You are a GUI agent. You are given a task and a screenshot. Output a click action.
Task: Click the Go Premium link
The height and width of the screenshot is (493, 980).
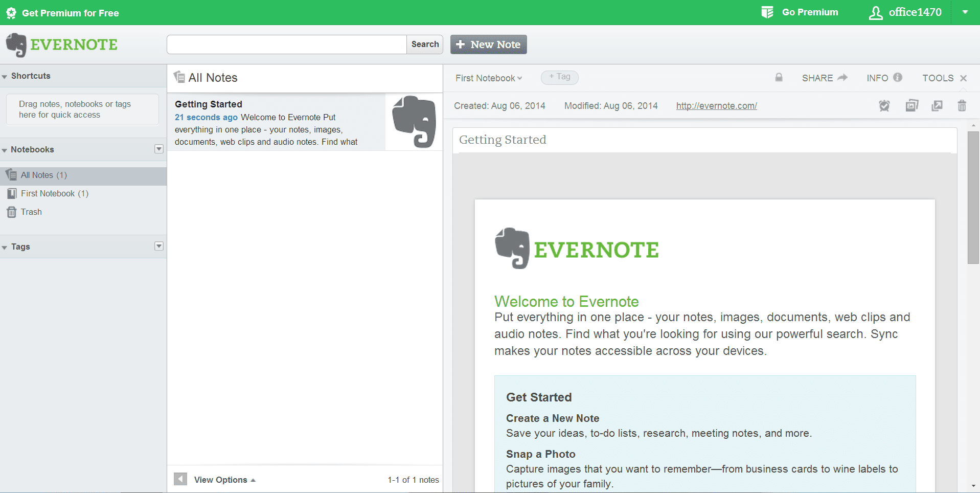coord(810,12)
